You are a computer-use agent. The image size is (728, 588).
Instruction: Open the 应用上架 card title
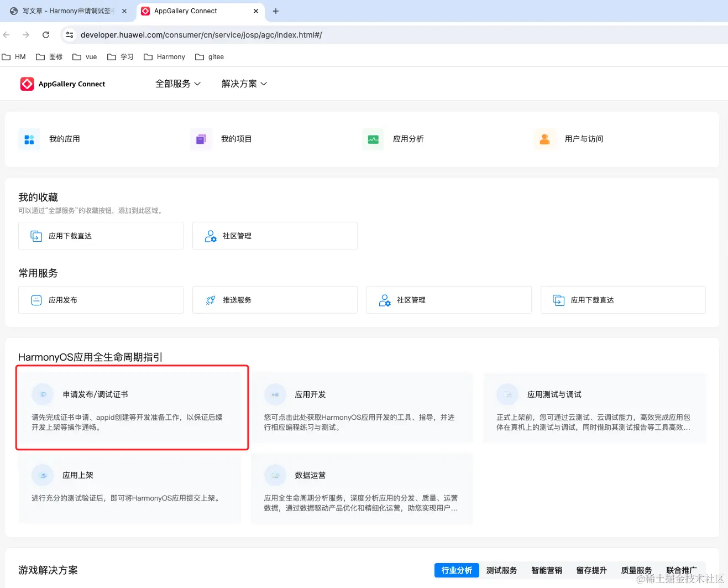78,475
